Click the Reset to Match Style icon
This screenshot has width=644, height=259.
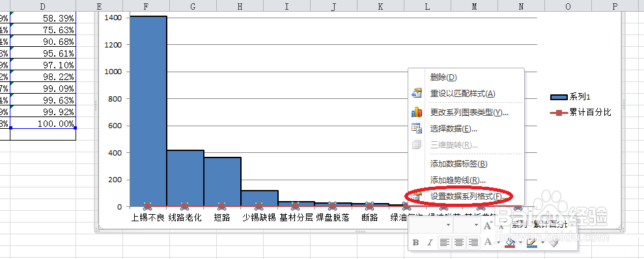(x=417, y=93)
